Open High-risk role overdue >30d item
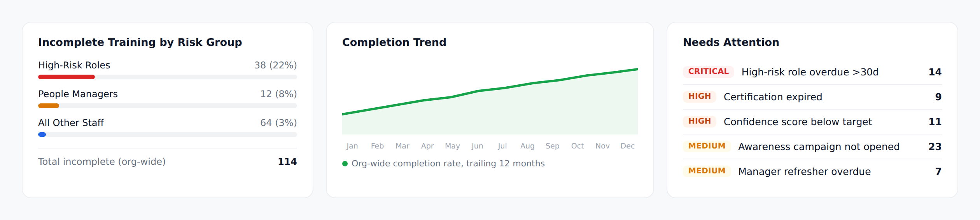Screen dimensions: 980x220 tap(812, 72)
